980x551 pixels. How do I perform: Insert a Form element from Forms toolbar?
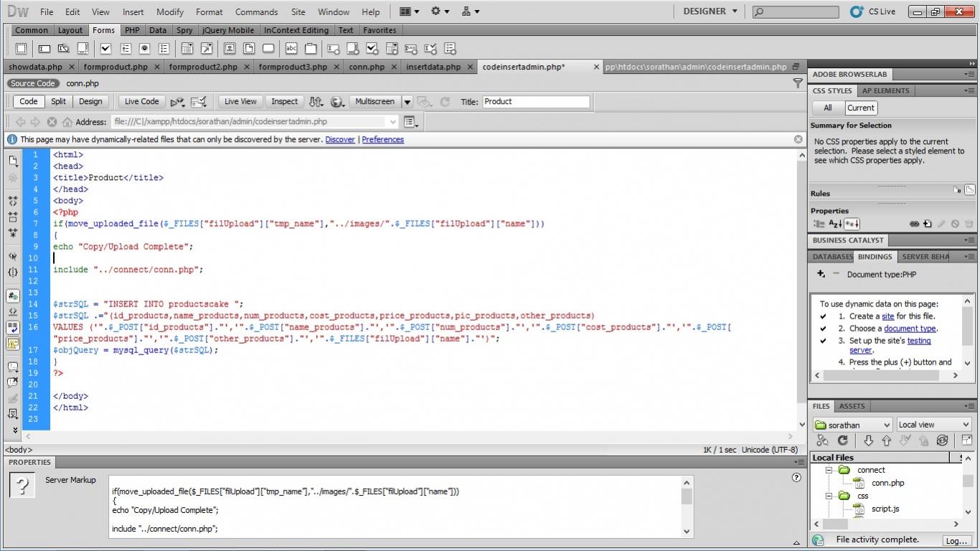pyautogui.click(x=21, y=49)
